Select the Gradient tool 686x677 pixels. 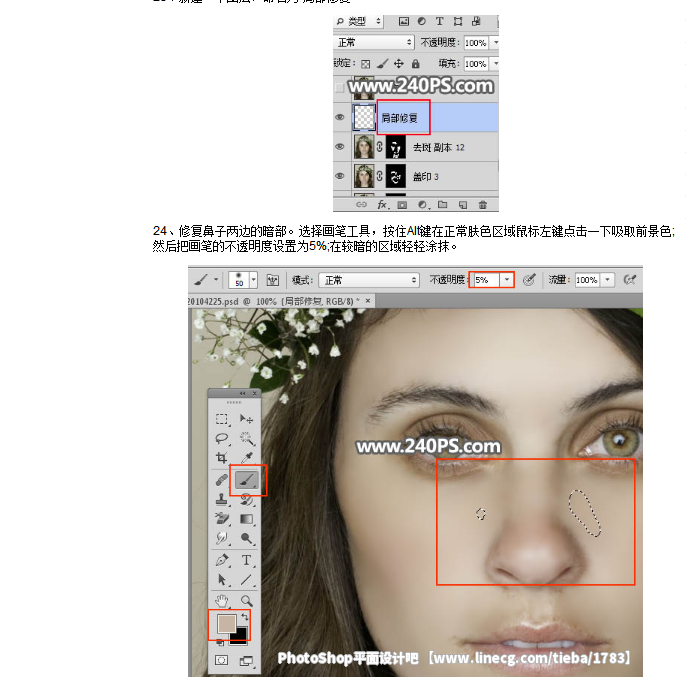(246, 519)
